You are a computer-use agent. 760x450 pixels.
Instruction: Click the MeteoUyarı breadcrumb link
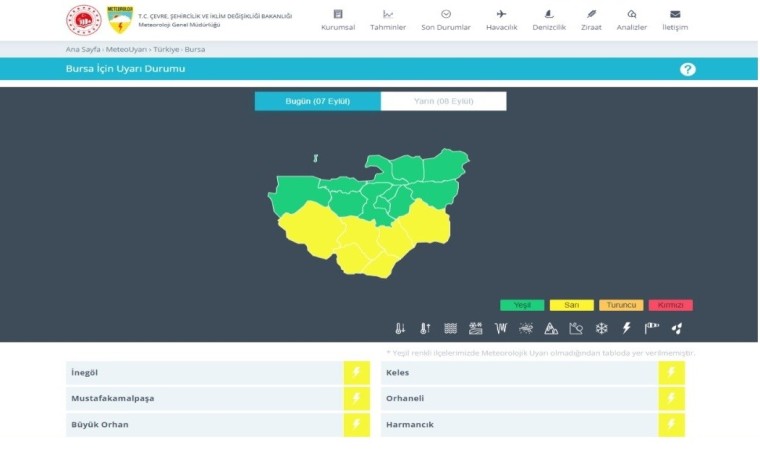tap(126, 48)
